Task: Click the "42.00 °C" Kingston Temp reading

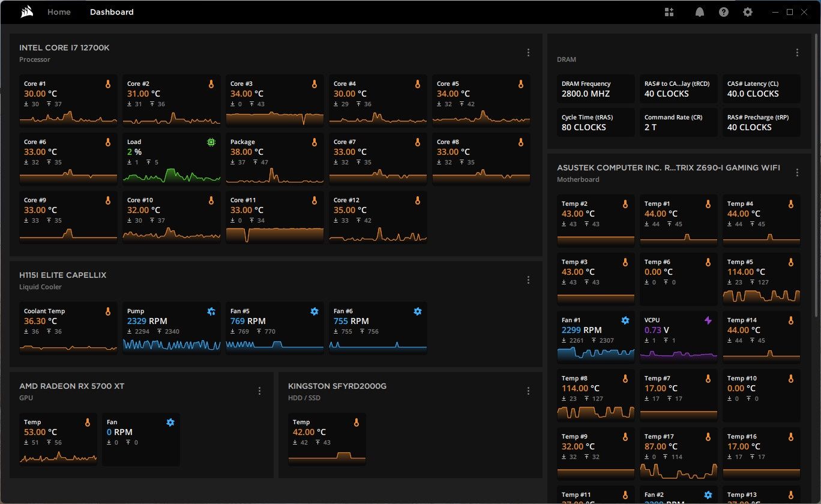Action: (x=310, y=432)
